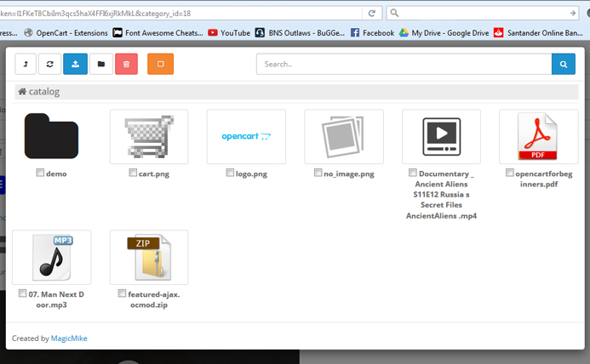590x364 pixels.
Task: Tick the logo.png checkbox
Action: coord(230,173)
